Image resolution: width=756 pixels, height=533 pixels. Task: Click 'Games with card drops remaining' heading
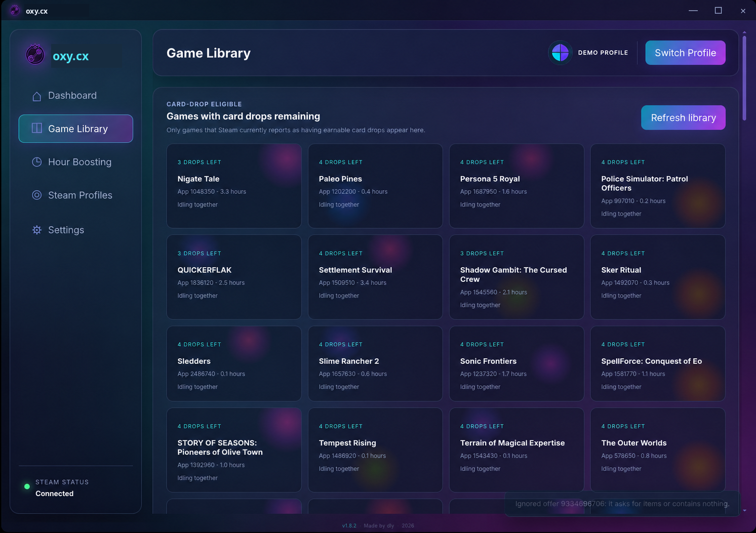244,116
